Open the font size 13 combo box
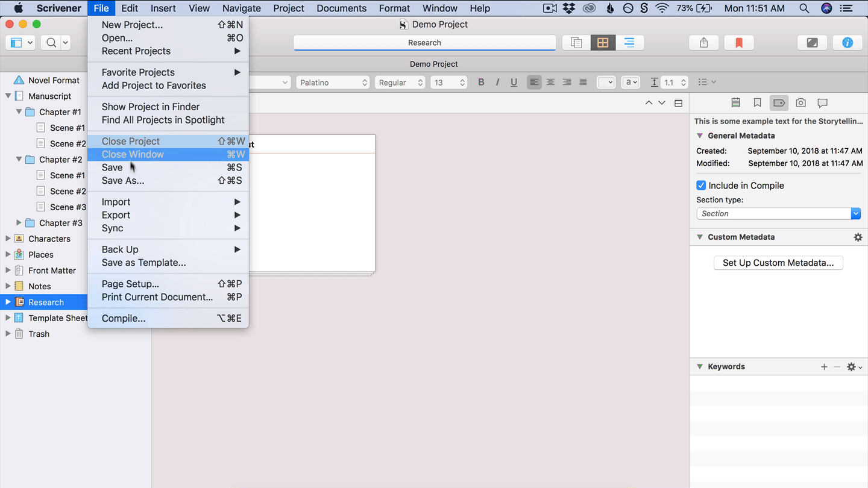Image resolution: width=868 pixels, height=488 pixels. pos(449,83)
